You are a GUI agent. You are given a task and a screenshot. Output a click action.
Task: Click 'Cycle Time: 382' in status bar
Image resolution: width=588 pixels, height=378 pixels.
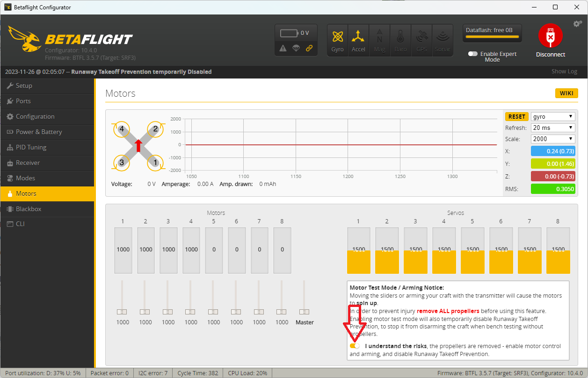198,373
